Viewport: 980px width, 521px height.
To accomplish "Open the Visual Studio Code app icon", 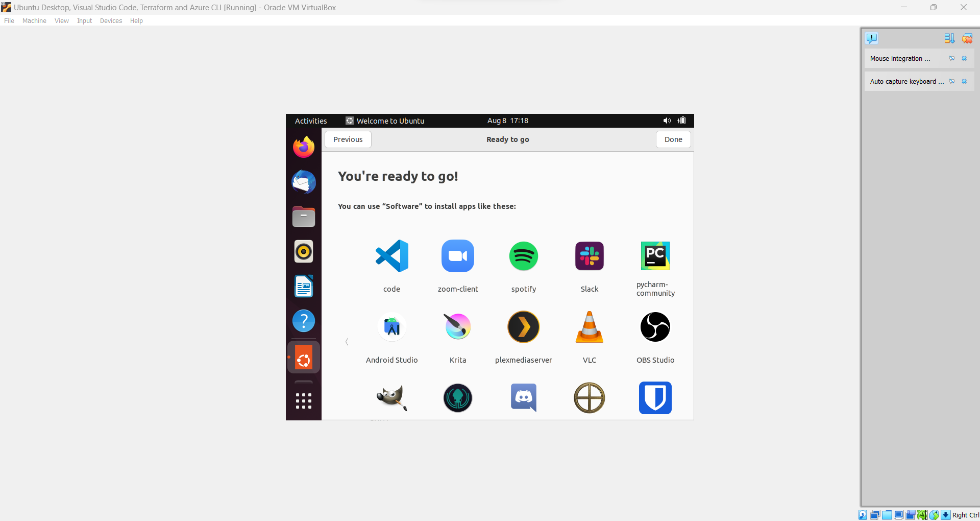I will (x=391, y=256).
